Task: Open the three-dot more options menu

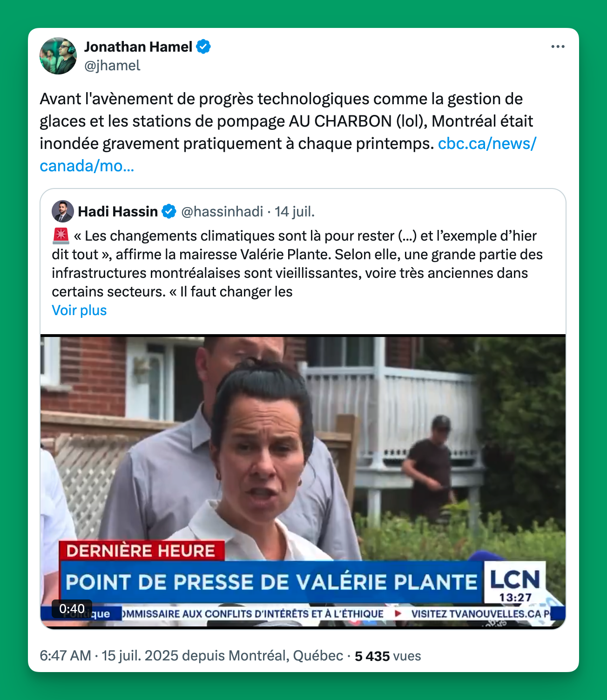Action: coord(557,47)
